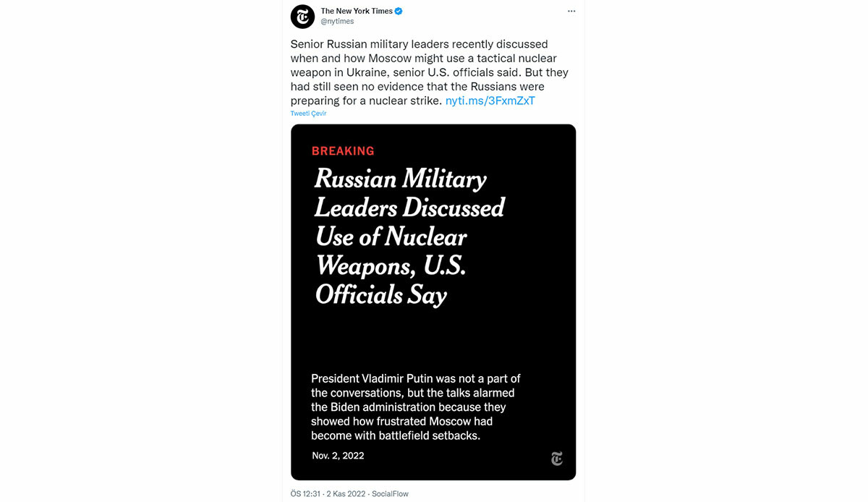Screen dimensions: 868x502
Task: Click the NYT logo watermark in image
Action: 556,459
